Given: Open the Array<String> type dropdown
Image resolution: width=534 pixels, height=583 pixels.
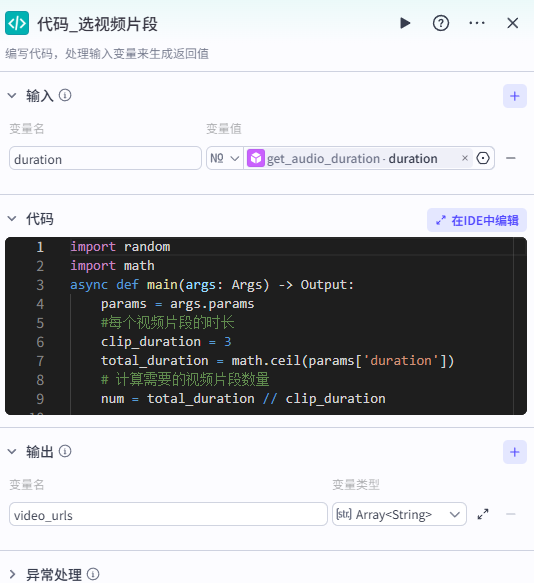Looking at the screenshot, I should 399,514.
